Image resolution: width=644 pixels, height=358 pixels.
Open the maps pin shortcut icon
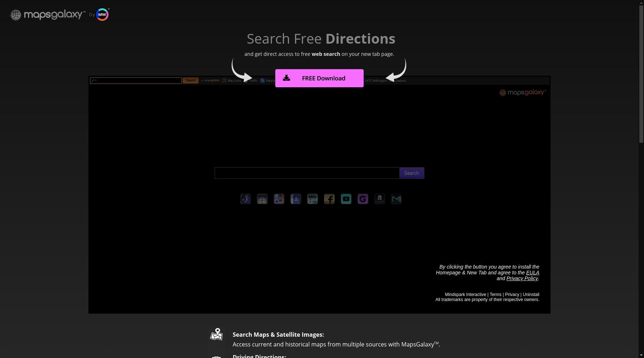(x=245, y=199)
